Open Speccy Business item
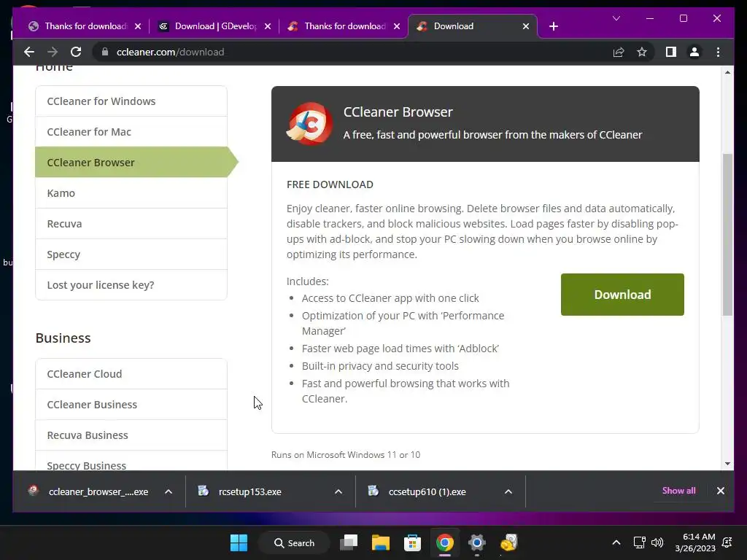Viewport: 747px width, 560px height. [x=131, y=461]
